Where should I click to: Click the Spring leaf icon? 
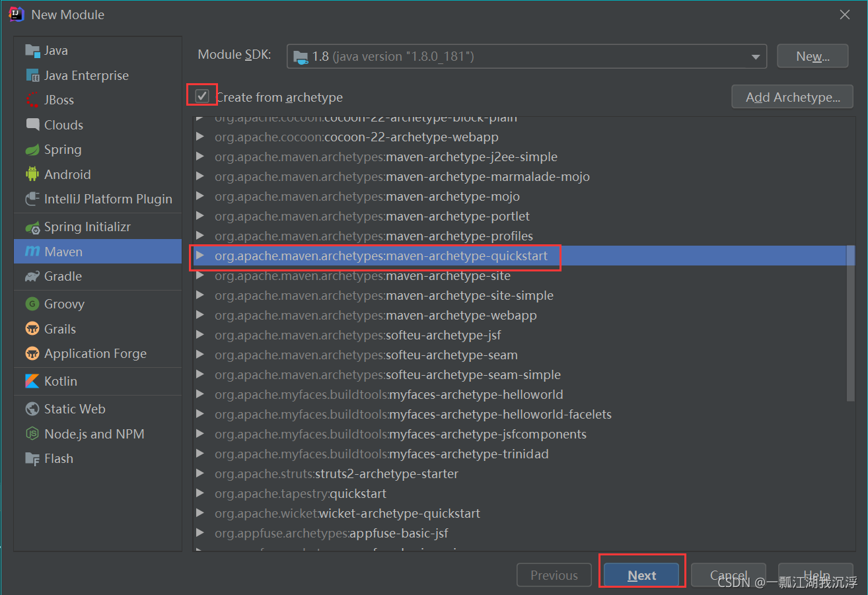click(x=32, y=150)
